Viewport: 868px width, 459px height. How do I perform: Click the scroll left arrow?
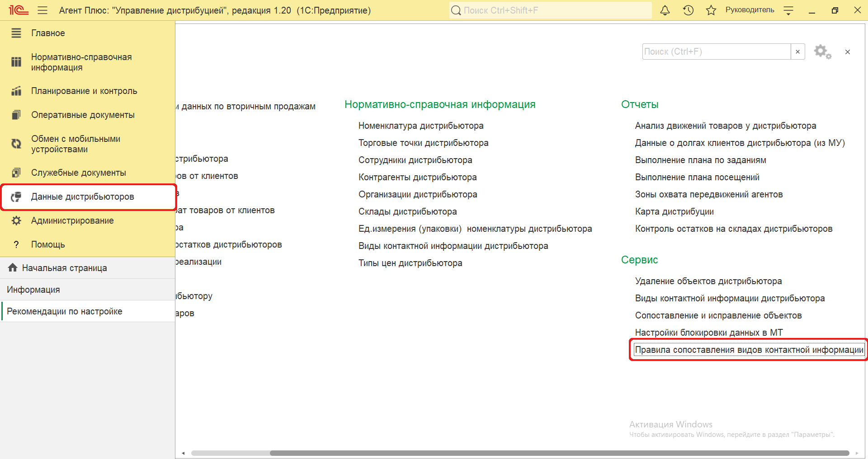(x=183, y=453)
